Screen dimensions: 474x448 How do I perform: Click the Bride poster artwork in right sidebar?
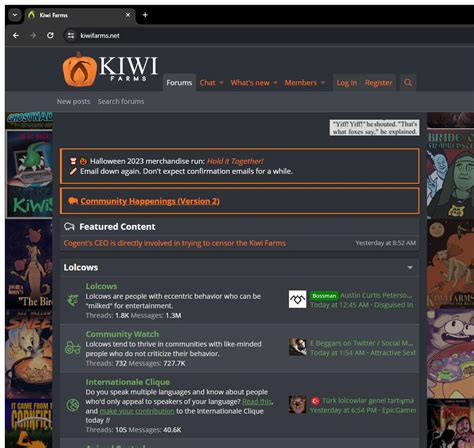450,174
